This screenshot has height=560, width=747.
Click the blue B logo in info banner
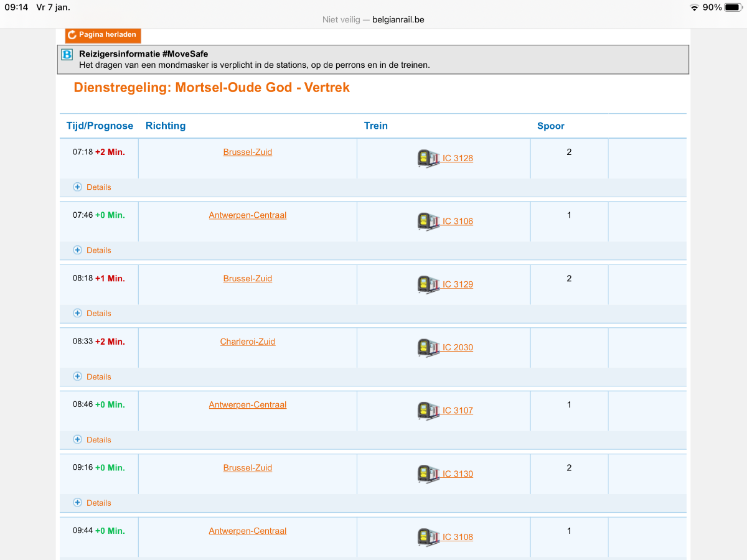[67, 55]
